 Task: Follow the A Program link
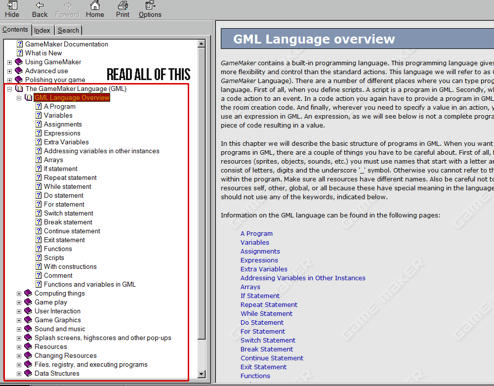257,233
